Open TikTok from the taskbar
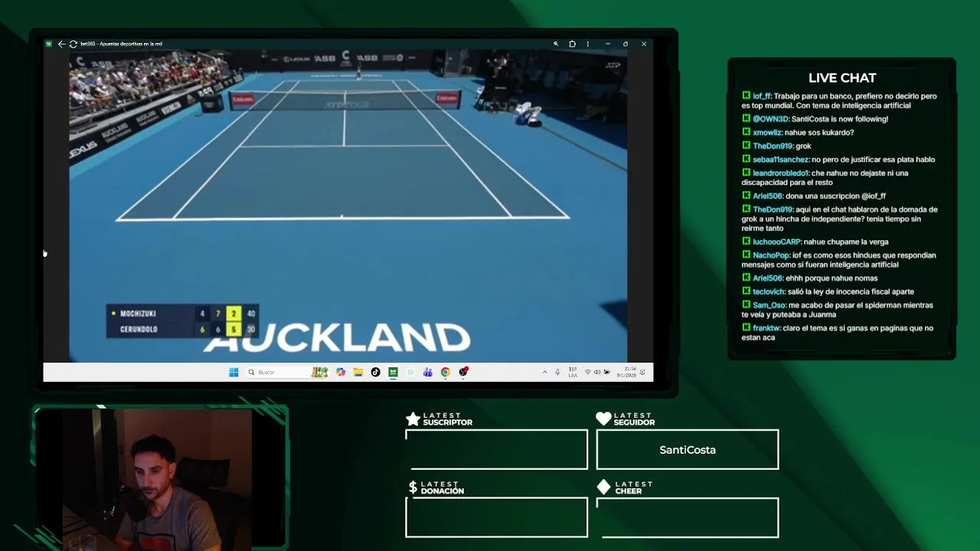The image size is (980, 551). [375, 372]
